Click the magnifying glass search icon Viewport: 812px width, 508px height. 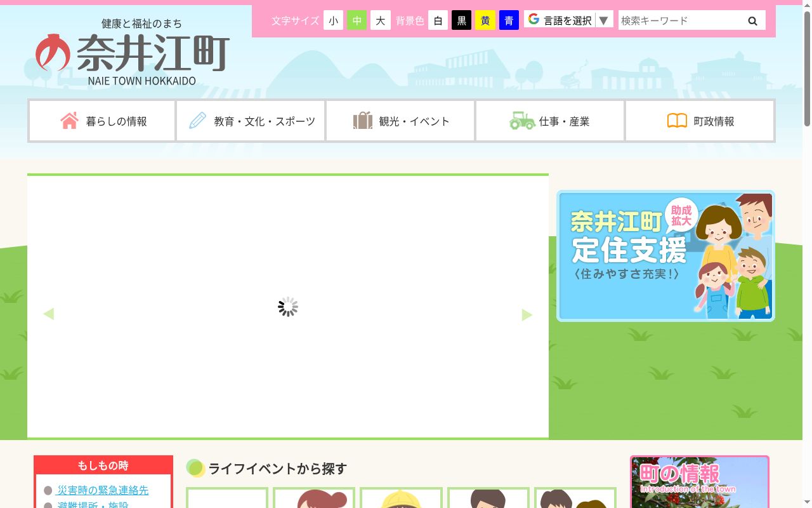pos(752,21)
